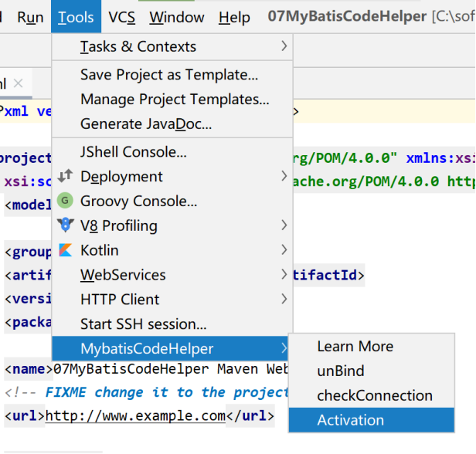
Task: Open JShell Console
Action: click(x=172, y=152)
